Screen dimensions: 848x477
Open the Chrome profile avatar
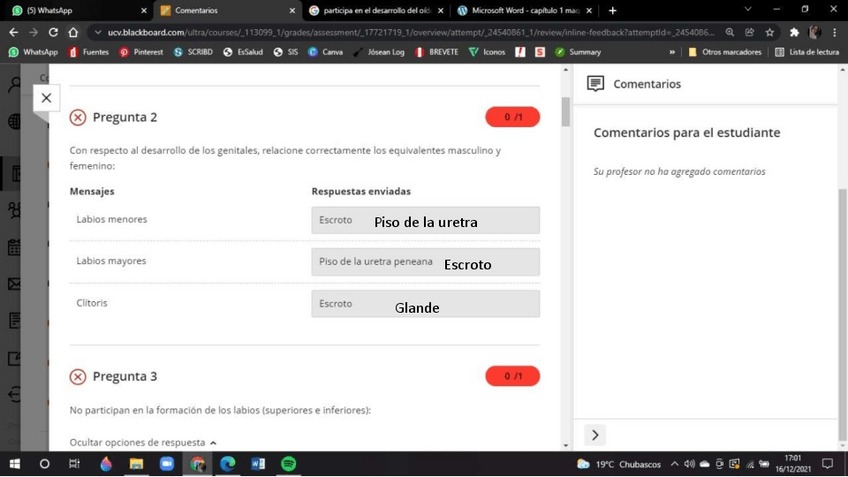(x=814, y=32)
